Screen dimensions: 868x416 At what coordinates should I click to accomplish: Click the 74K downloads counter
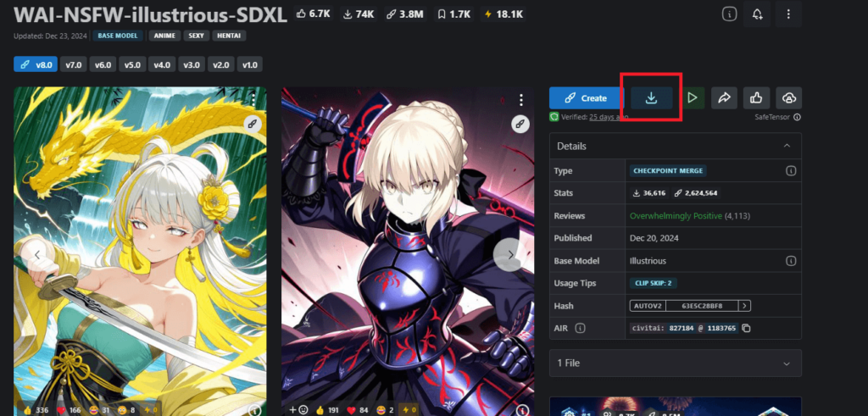coord(359,14)
